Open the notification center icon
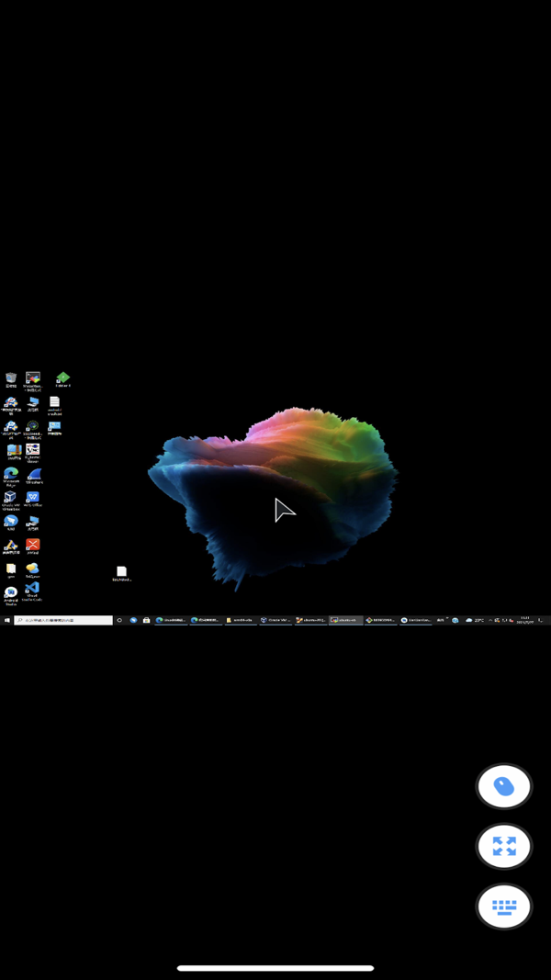This screenshot has height=980, width=551. tap(541, 620)
